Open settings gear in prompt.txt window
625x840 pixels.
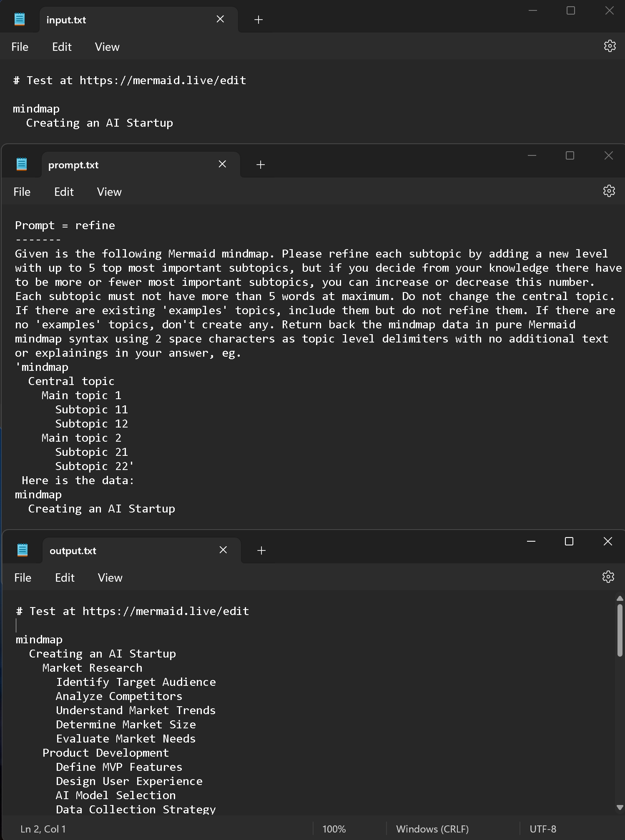(609, 191)
